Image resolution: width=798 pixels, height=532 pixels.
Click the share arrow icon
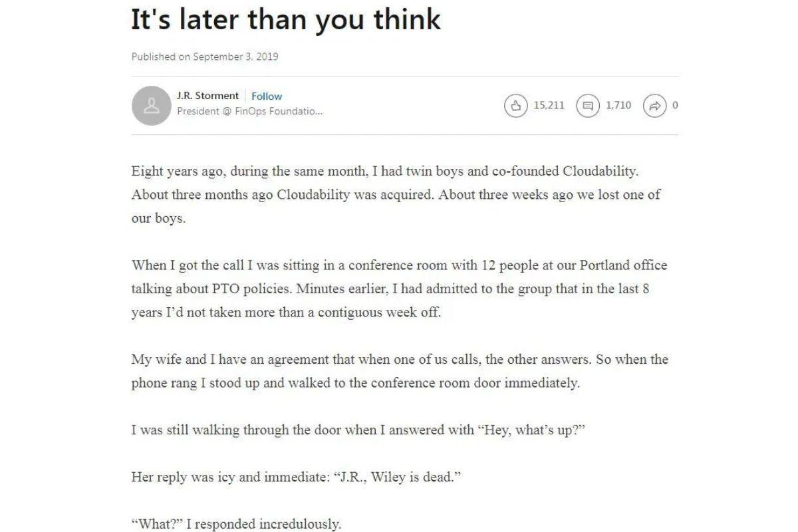[x=654, y=106]
